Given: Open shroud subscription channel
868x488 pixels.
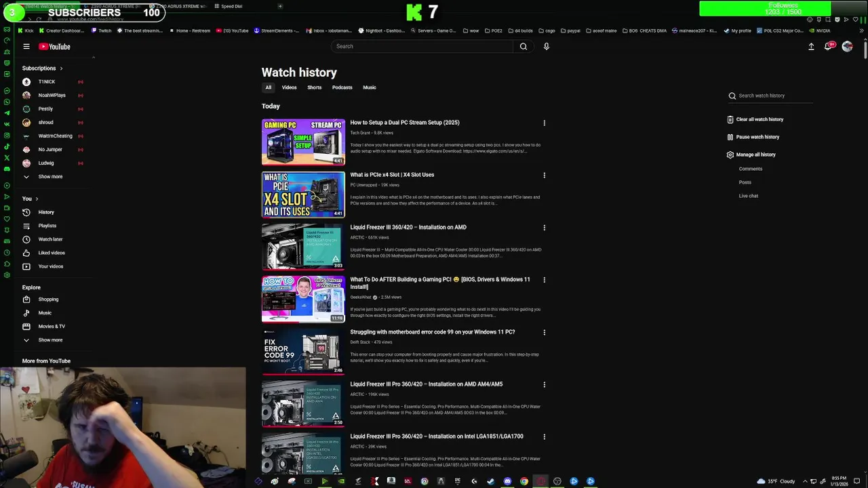Looking at the screenshot, I should (x=45, y=122).
